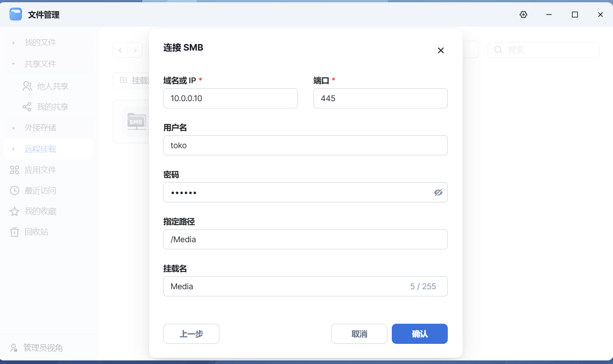Click the 挂载 button behind dialog

[131, 81]
